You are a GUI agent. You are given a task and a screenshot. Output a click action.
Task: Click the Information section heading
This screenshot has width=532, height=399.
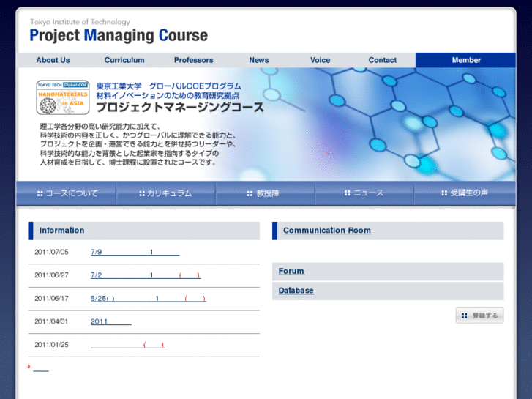tap(61, 230)
